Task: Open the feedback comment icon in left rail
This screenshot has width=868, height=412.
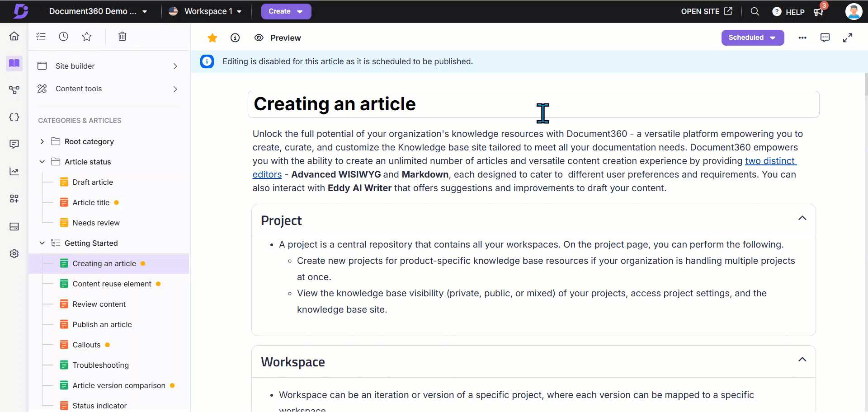Action: (14, 145)
